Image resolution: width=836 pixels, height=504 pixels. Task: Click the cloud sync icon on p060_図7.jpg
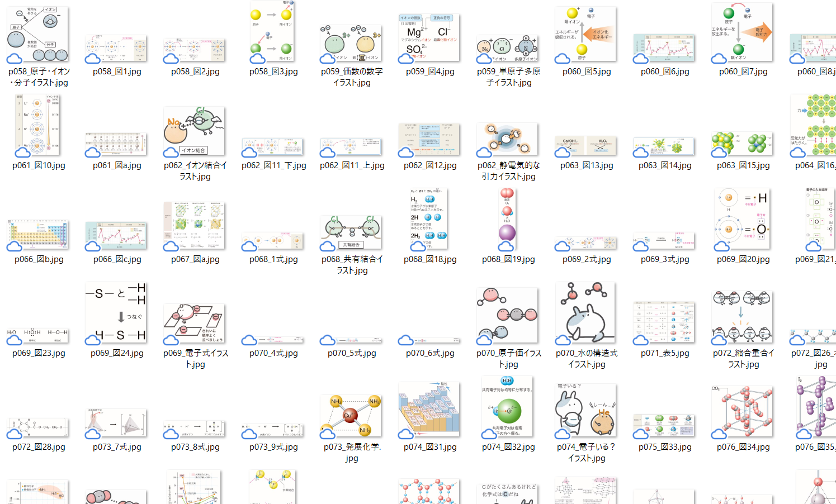pyautogui.click(x=719, y=58)
